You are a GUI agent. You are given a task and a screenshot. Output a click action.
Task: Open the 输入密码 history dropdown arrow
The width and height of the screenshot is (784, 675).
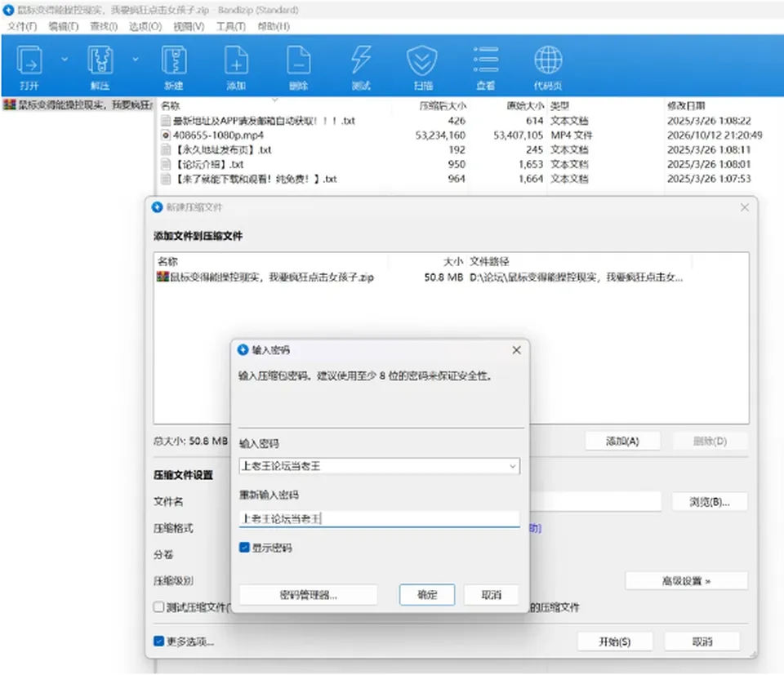click(x=513, y=466)
